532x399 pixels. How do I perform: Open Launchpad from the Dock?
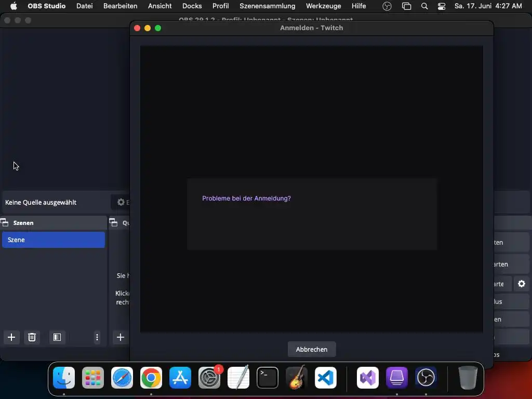pyautogui.click(x=93, y=378)
